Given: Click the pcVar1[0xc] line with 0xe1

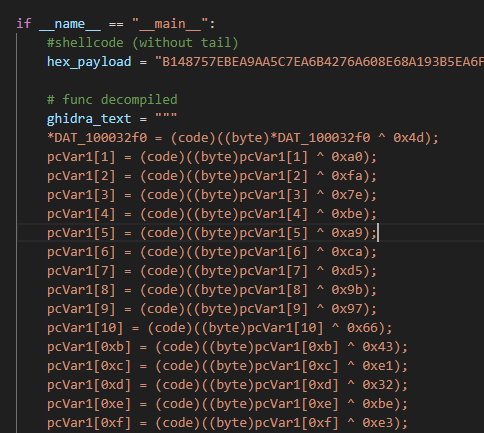Looking at the screenshot, I should (x=227, y=366).
